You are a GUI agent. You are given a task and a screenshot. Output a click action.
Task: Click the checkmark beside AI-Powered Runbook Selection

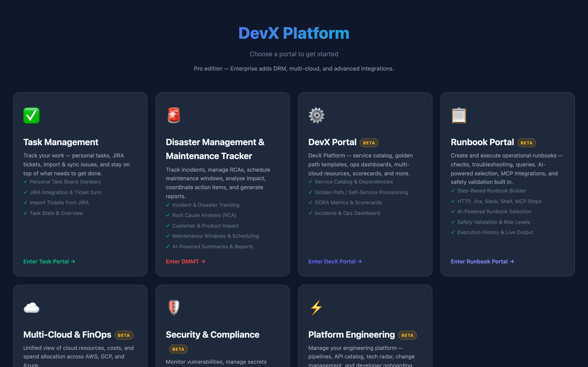click(x=453, y=211)
